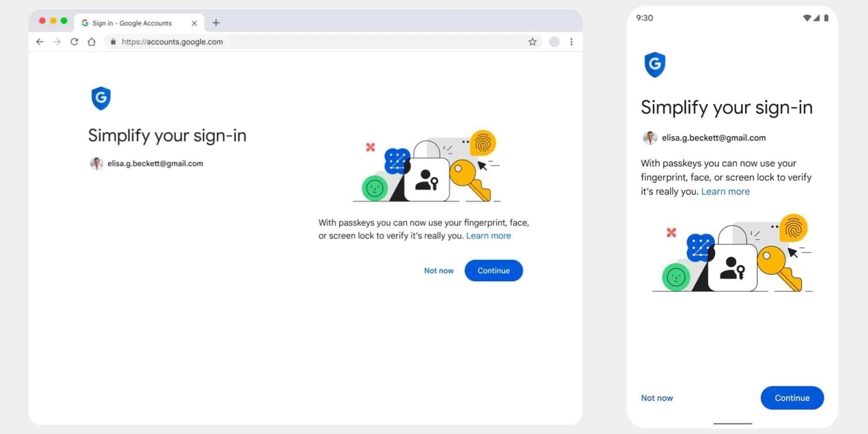Click the padlock icon in the address bar
The width and height of the screenshot is (868, 434).
(112, 42)
